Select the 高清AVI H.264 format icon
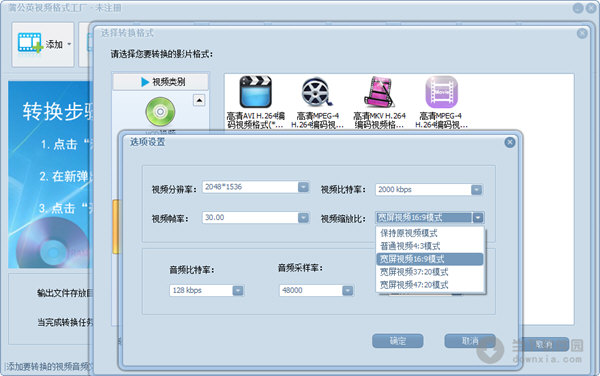Viewport: 600px width, 376px height. [255, 91]
